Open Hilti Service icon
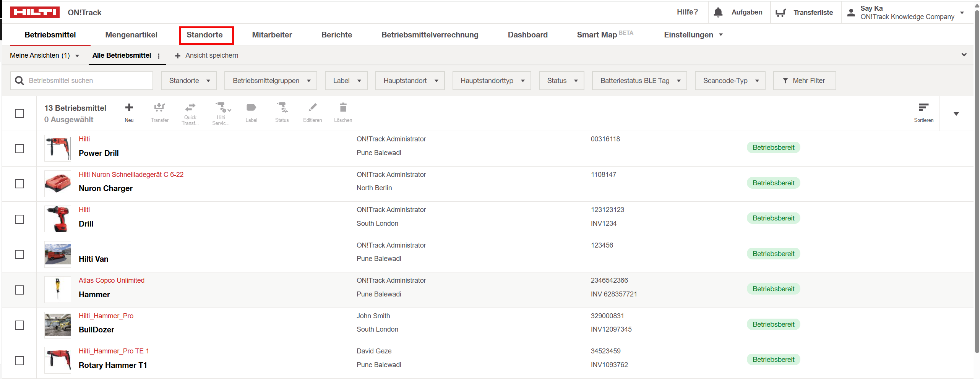Screen dimensions: 980x379 222,107
